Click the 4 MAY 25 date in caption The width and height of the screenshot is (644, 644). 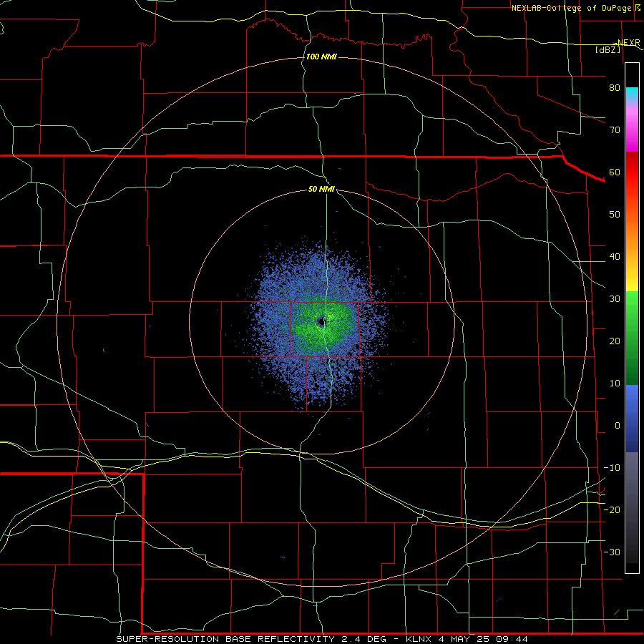click(x=465, y=639)
